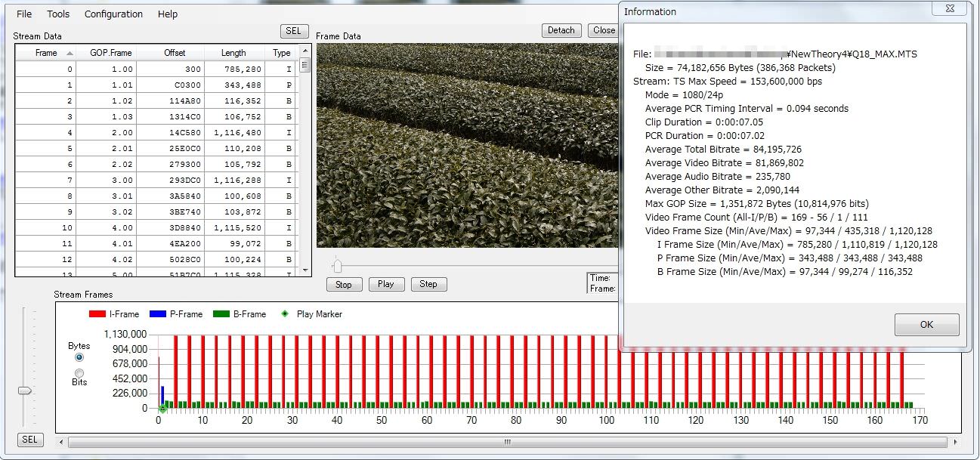The width and height of the screenshot is (980, 460).
Task: Select the Bytes radio button
Action: click(79, 357)
